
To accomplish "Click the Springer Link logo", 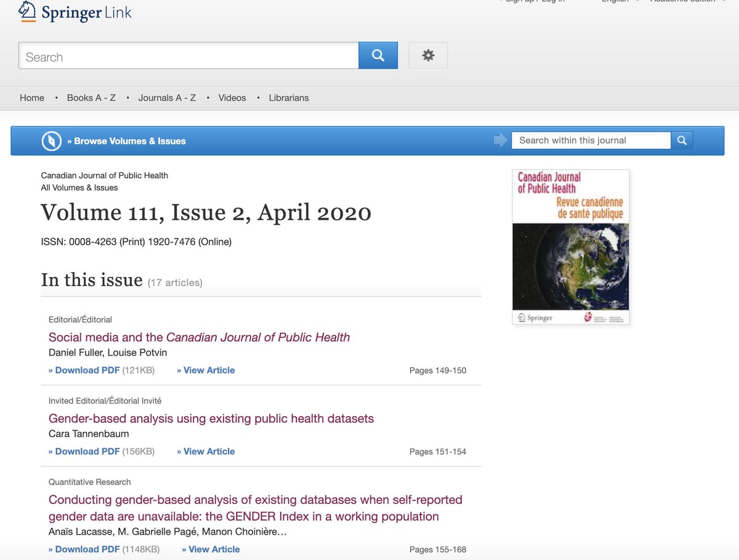I will pos(76,12).
